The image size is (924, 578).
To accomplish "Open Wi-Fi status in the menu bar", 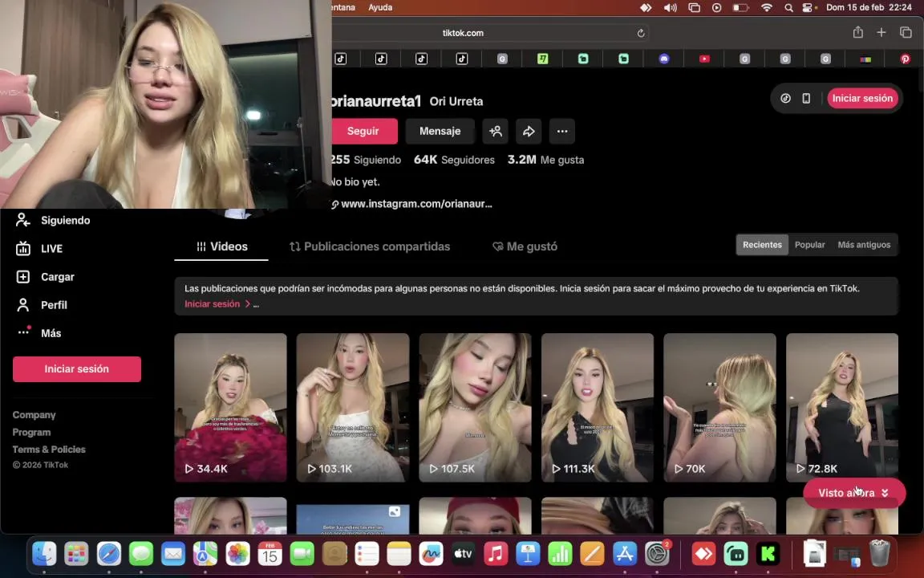I will pyautogui.click(x=766, y=8).
